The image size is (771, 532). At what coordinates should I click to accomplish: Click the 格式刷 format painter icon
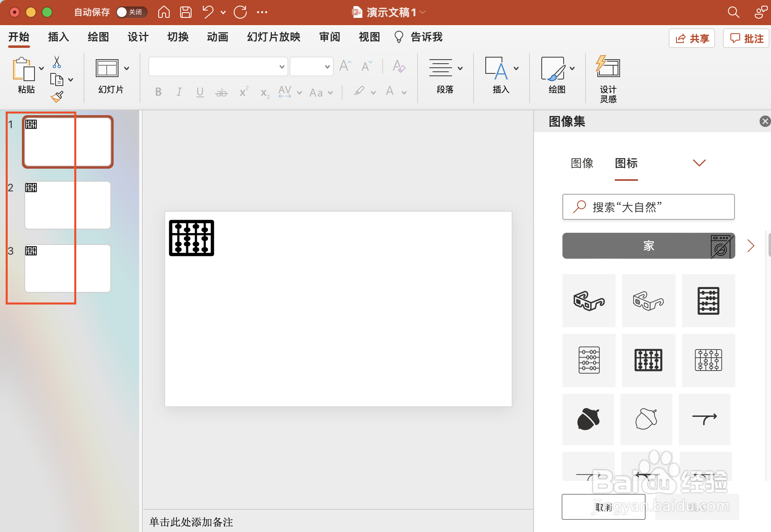click(57, 97)
